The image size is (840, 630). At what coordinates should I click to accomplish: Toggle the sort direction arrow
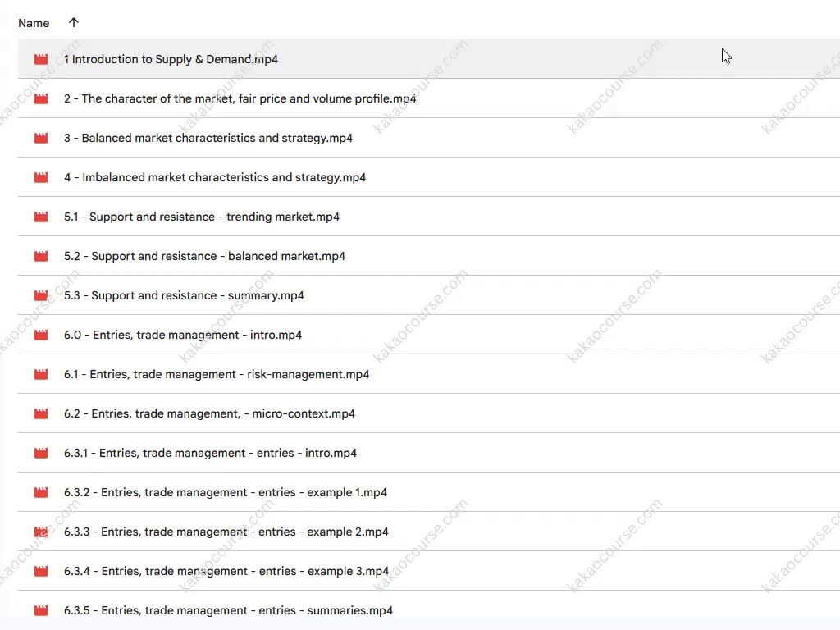74,23
